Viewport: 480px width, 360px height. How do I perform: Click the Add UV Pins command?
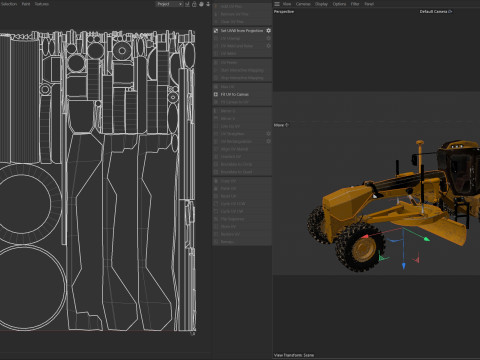tap(231, 6)
